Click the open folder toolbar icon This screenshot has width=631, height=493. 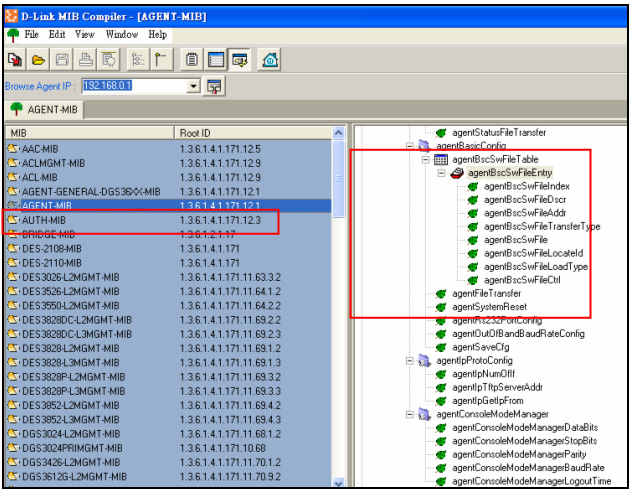37,60
